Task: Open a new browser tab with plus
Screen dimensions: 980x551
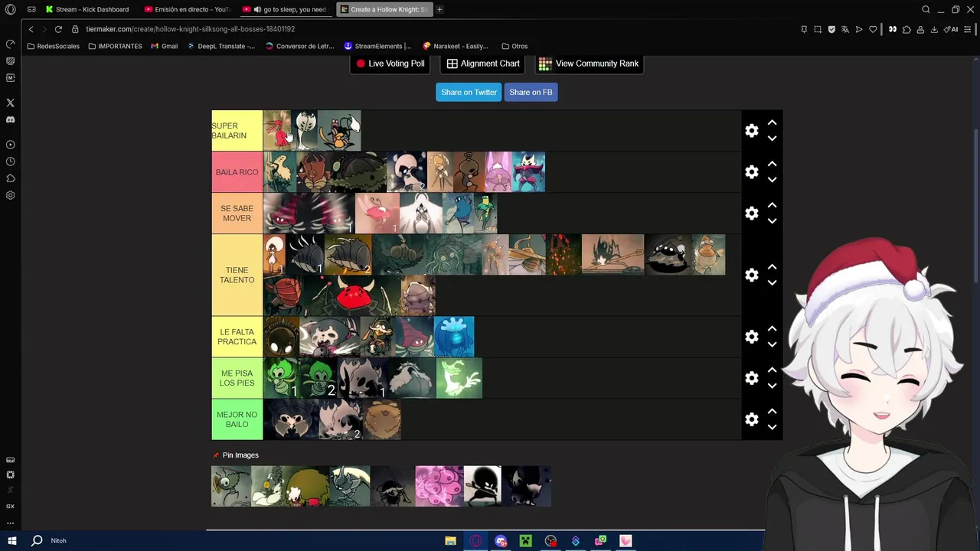Action: pos(439,9)
